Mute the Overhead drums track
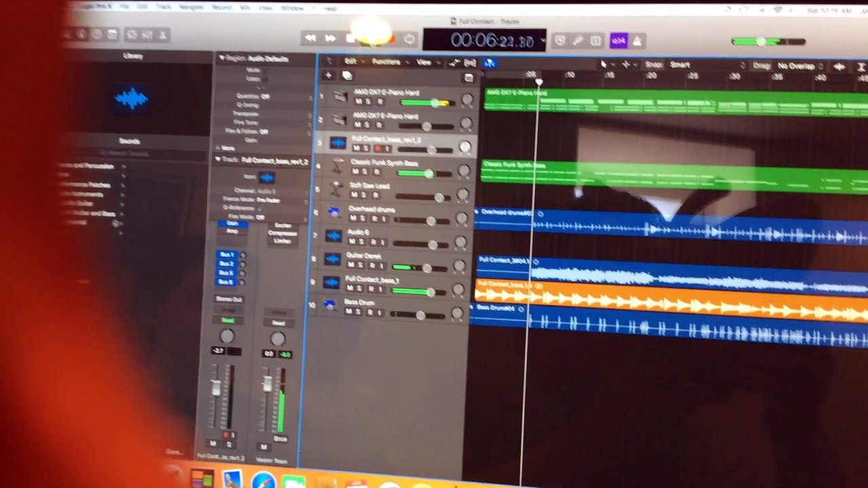This screenshot has height=488, width=868. pos(353,218)
